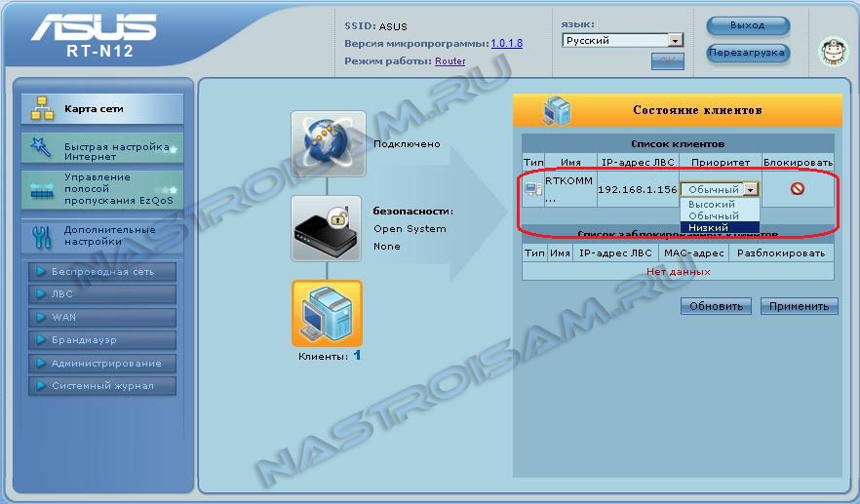Click the Internet globe status icon
This screenshot has width=860, height=504.
coord(328,144)
